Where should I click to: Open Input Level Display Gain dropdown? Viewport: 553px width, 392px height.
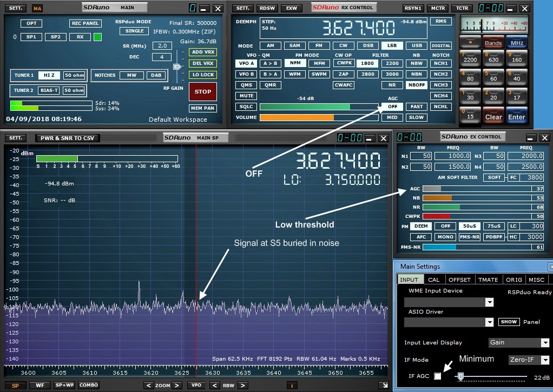click(x=545, y=342)
